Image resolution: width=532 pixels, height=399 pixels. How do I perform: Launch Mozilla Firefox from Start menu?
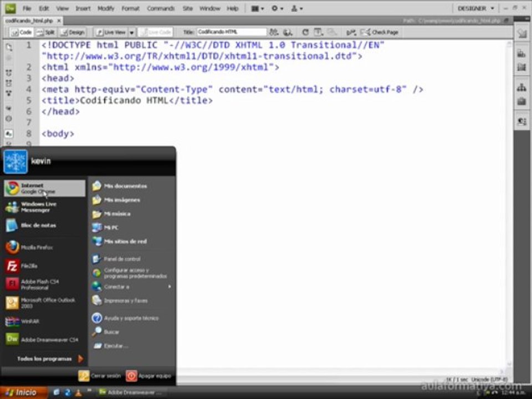click(x=44, y=247)
